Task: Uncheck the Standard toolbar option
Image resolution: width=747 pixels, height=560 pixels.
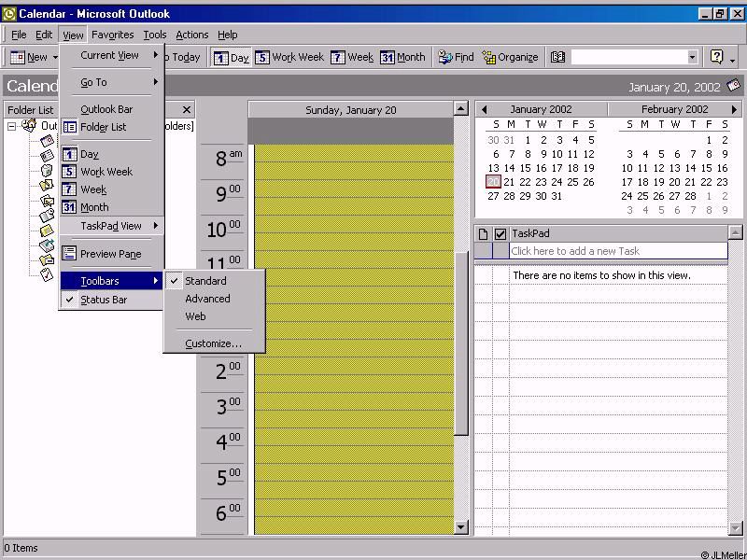Action: click(205, 281)
